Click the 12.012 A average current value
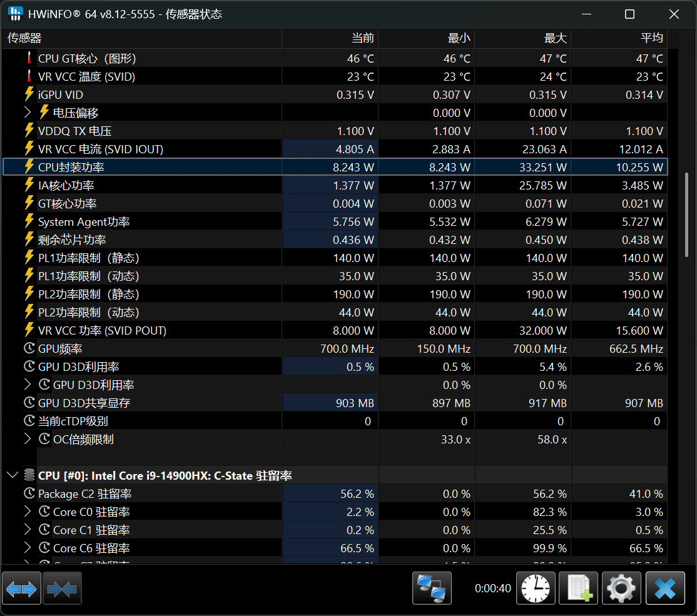The height and width of the screenshot is (616, 697). click(x=641, y=149)
